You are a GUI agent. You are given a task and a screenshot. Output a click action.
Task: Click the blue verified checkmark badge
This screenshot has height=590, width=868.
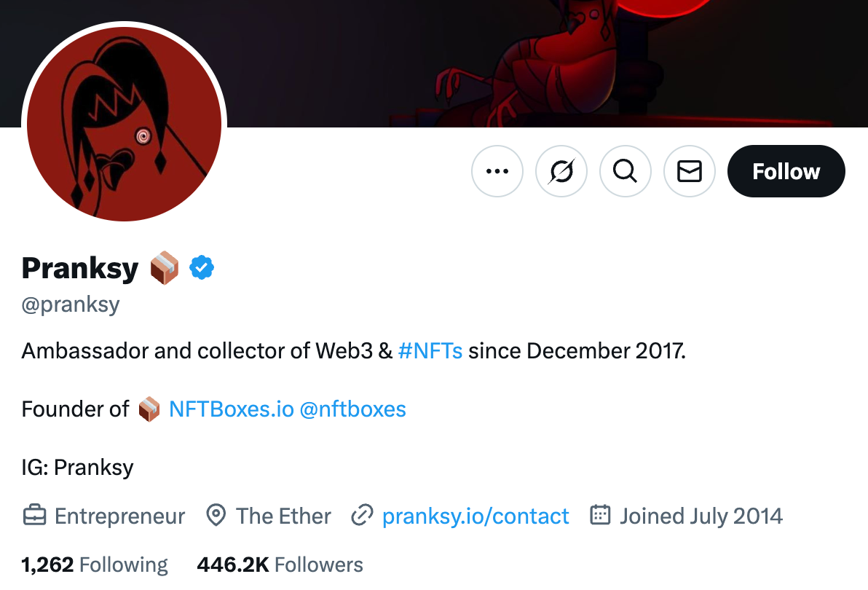pyautogui.click(x=202, y=268)
